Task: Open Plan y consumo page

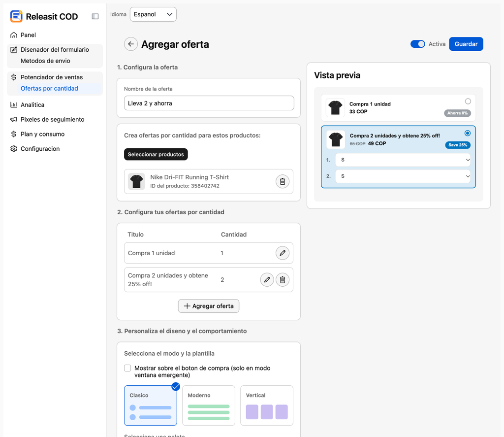Action: (42, 134)
